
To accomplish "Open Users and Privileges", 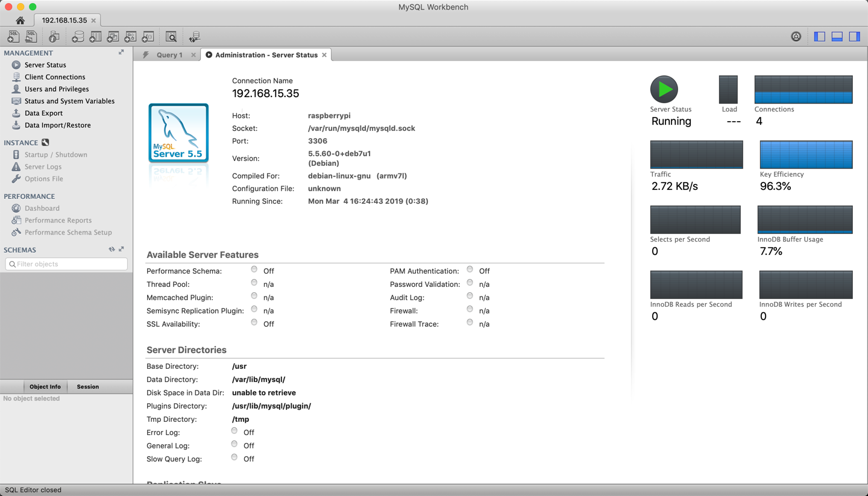I will pos(57,89).
